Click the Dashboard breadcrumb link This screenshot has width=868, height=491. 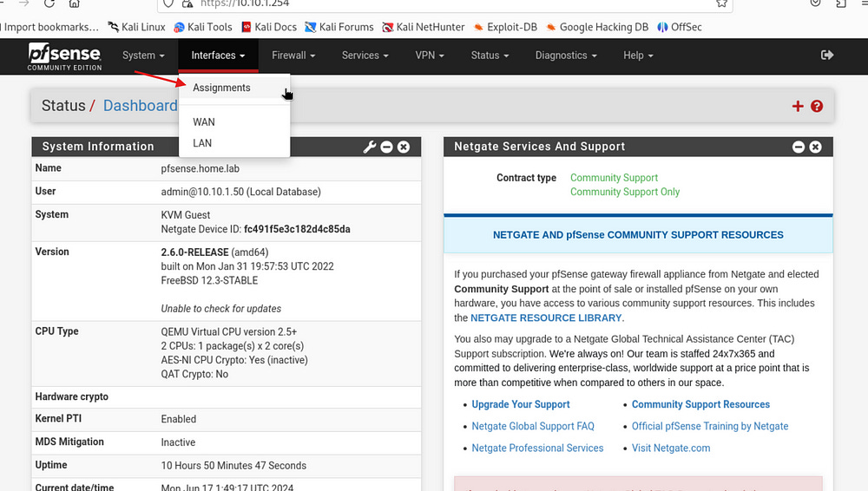140,106
